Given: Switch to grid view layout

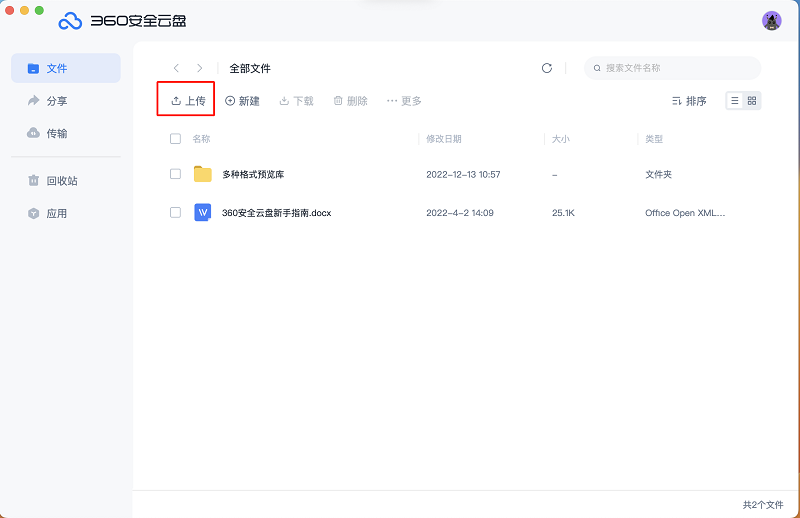Looking at the screenshot, I should click(x=752, y=101).
